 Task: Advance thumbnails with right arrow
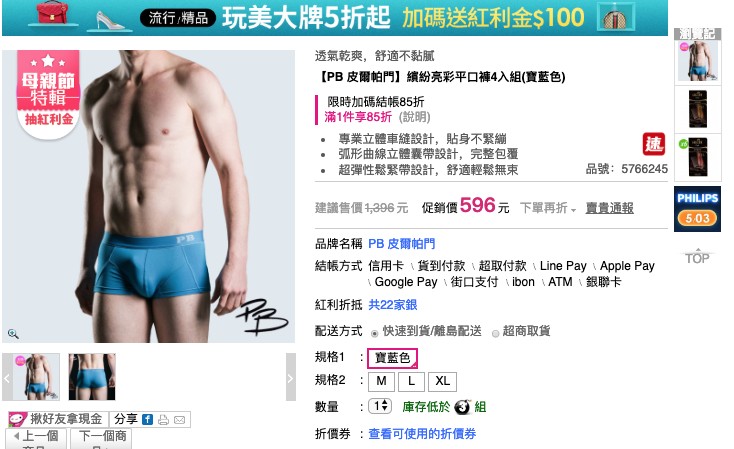[291, 377]
